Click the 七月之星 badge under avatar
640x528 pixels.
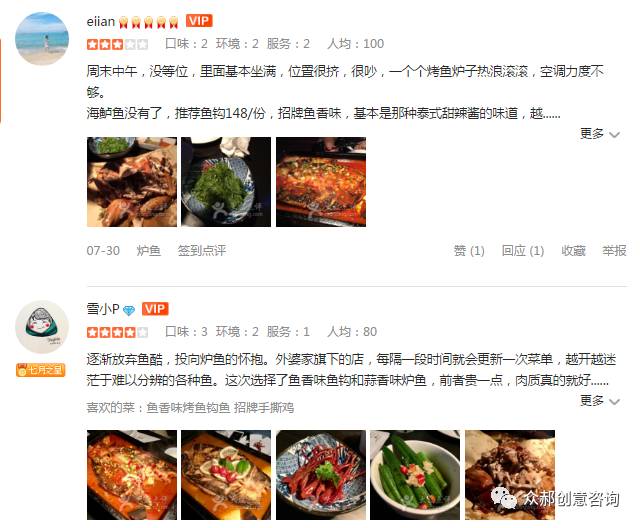[40, 370]
